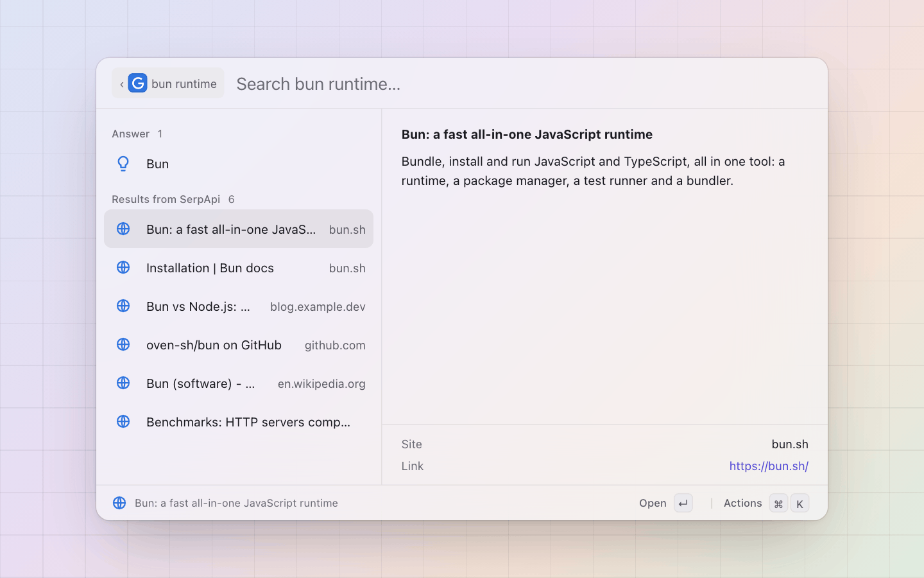Click globe icon of Bun vs Node.js result
924x578 pixels.
[x=123, y=306]
